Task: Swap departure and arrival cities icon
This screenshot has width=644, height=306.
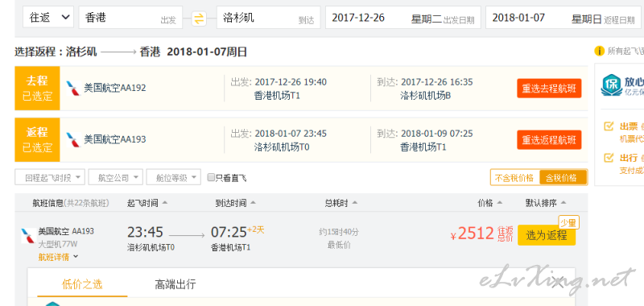Action: [199, 19]
